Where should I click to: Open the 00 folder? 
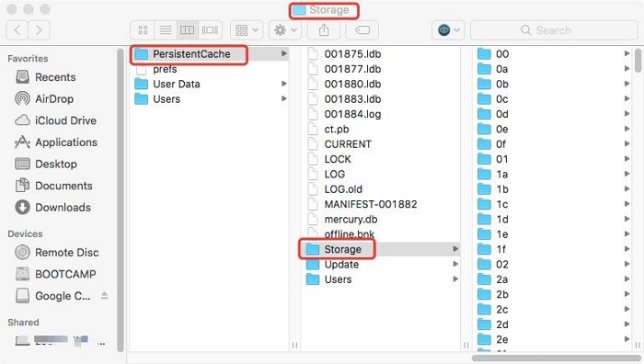pos(553,53)
